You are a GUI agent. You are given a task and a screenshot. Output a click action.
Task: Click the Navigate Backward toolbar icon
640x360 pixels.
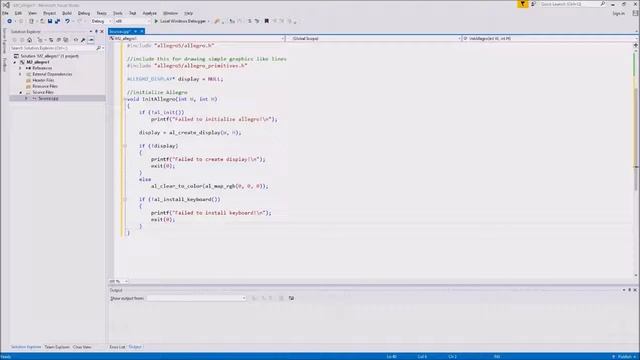coord(9,21)
